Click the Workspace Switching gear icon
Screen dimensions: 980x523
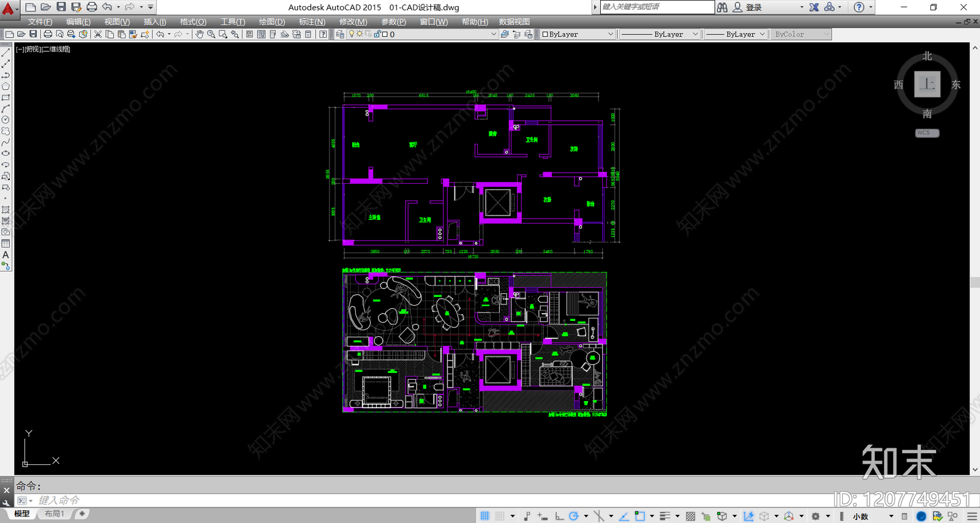(x=816, y=516)
